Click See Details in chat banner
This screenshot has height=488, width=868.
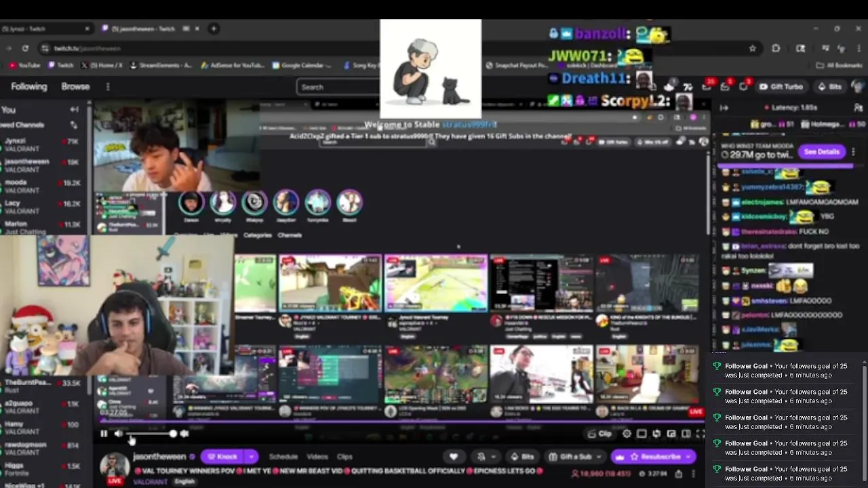tap(821, 152)
